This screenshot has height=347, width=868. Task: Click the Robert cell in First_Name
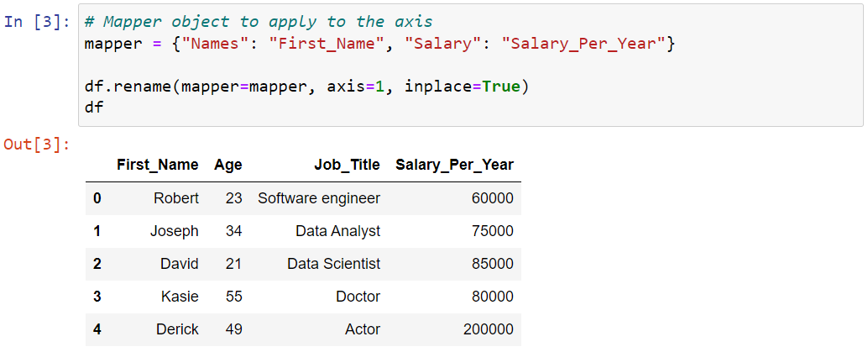(x=176, y=198)
